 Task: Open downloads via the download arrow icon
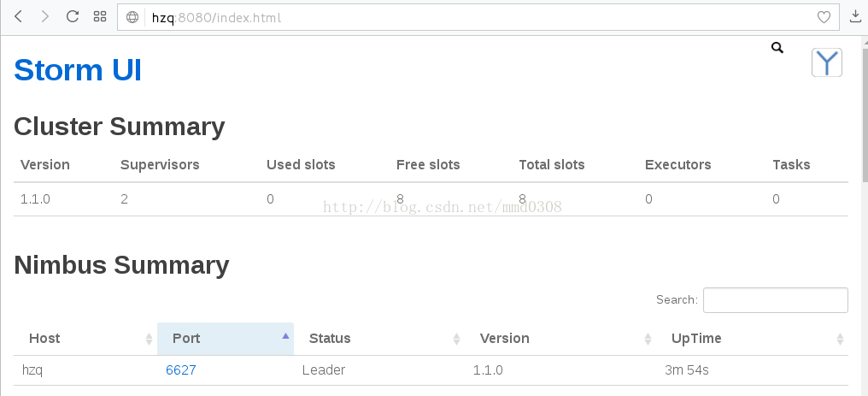[x=856, y=17]
